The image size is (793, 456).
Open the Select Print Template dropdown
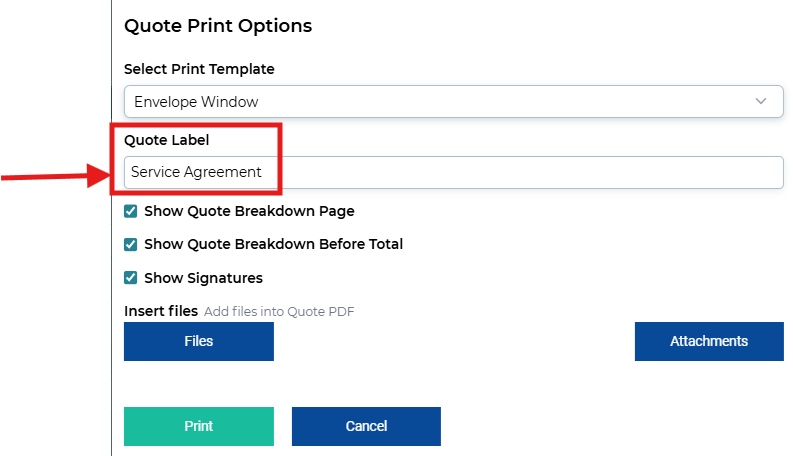pyautogui.click(x=454, y=102)
